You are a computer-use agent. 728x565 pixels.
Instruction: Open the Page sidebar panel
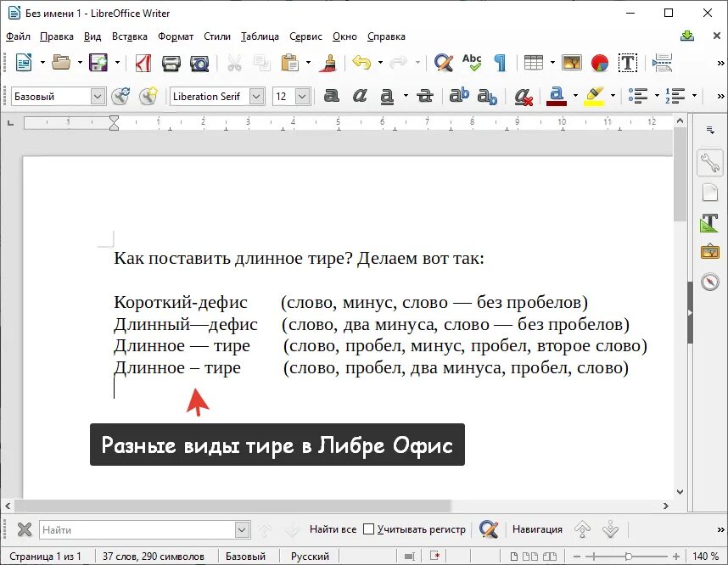(710, 193)
